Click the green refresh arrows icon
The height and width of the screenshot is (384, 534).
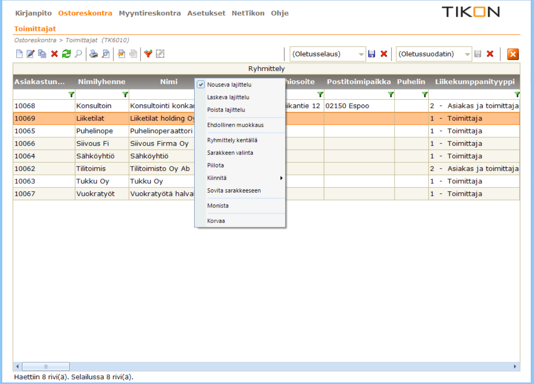point(66,54)
